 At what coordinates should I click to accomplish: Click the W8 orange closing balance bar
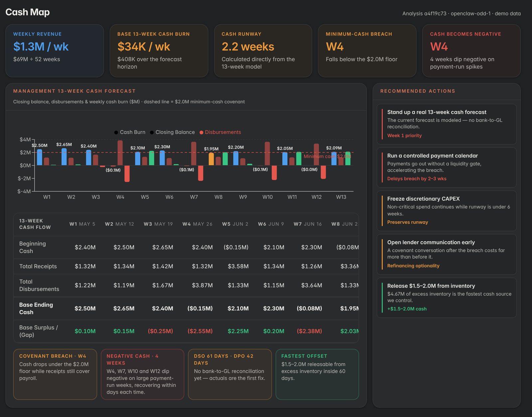211,159
